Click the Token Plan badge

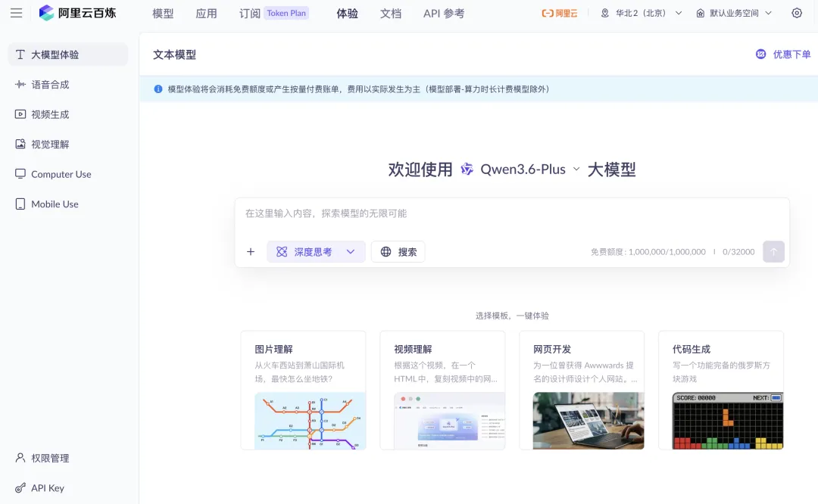click(286, 13)
